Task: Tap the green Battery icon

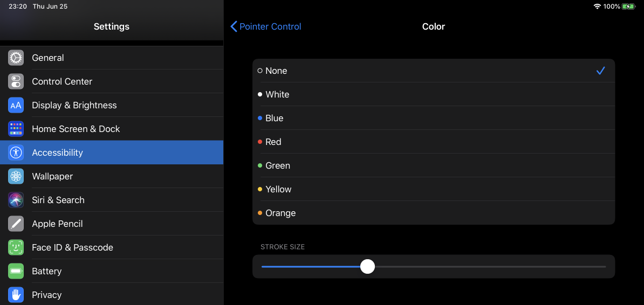Action: 16,272
